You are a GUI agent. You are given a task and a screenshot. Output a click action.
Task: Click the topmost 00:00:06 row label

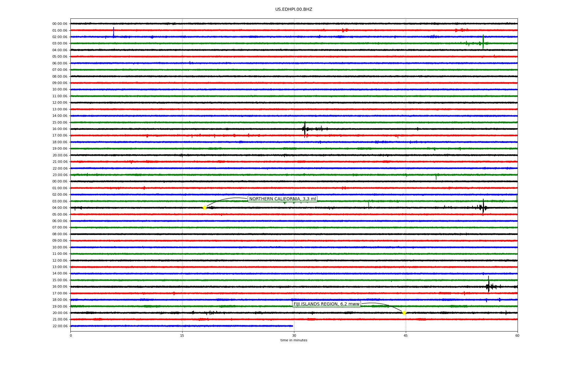pyautogui.click(x=60, y=24)
